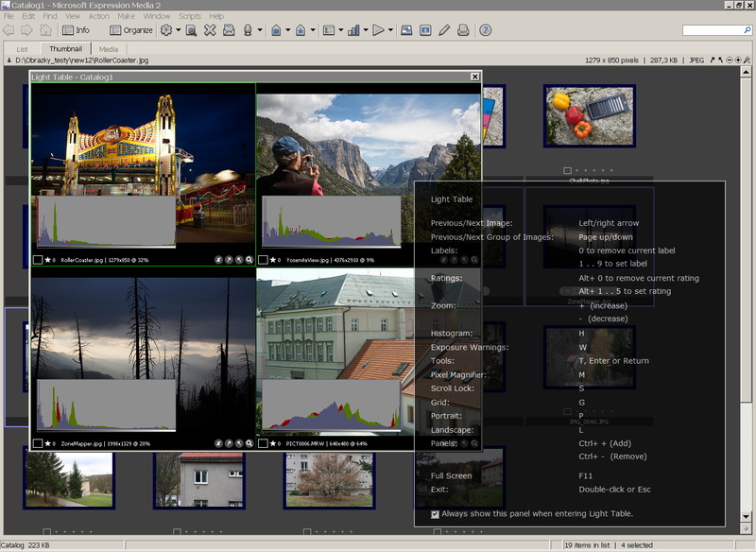The width and height of the screenshot is (756, 552).
Task: Click the printer icon
Action: [x=463, y=30]
